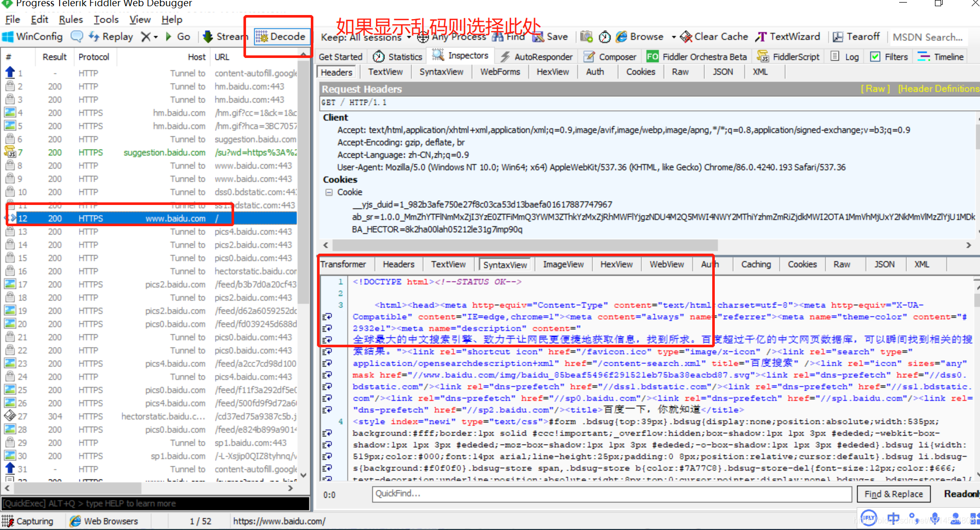Screen dimensions: 980x530
Task: Switch to Fiddler Orchestra Beta tab
Action: (696, 57)
